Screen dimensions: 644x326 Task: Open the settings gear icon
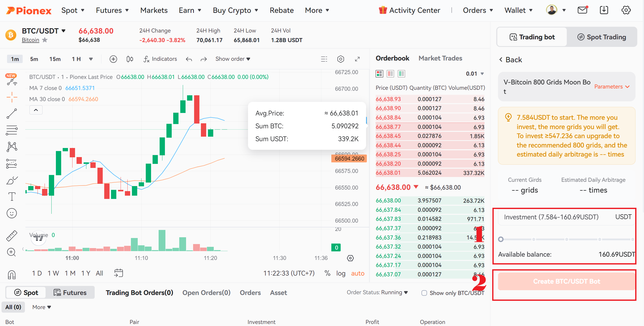[626, 10]
